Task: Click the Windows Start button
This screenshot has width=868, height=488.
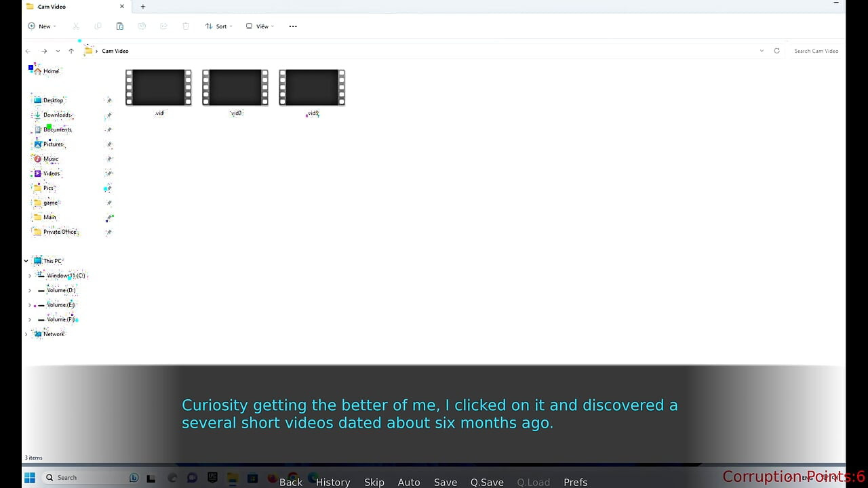Action: point(30,478)
